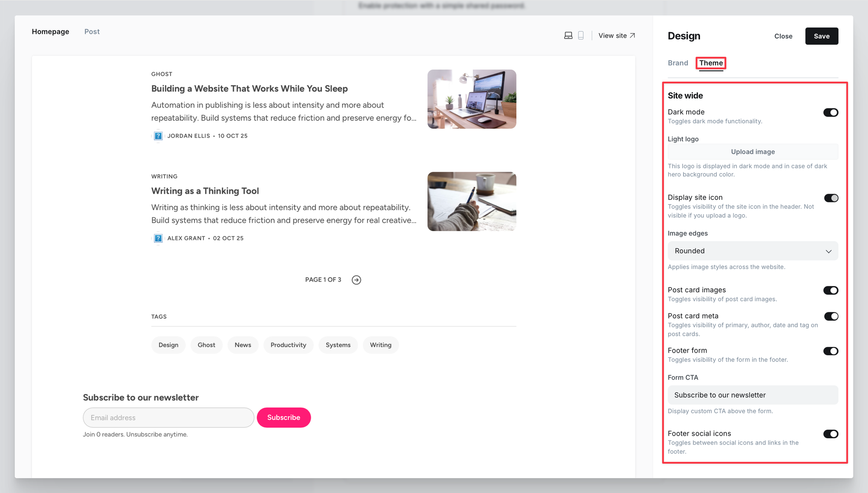Screen dimensions: 868x493
Task: Click the Form CTA text field
Action: (x=753, y=395)
